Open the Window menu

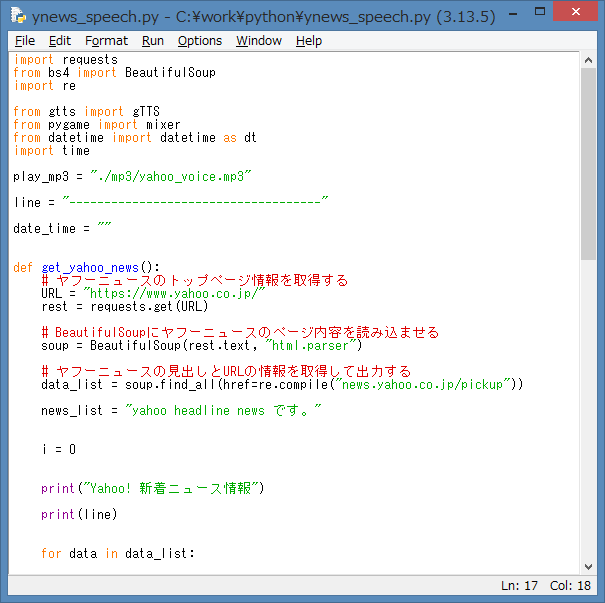(259, 41)
